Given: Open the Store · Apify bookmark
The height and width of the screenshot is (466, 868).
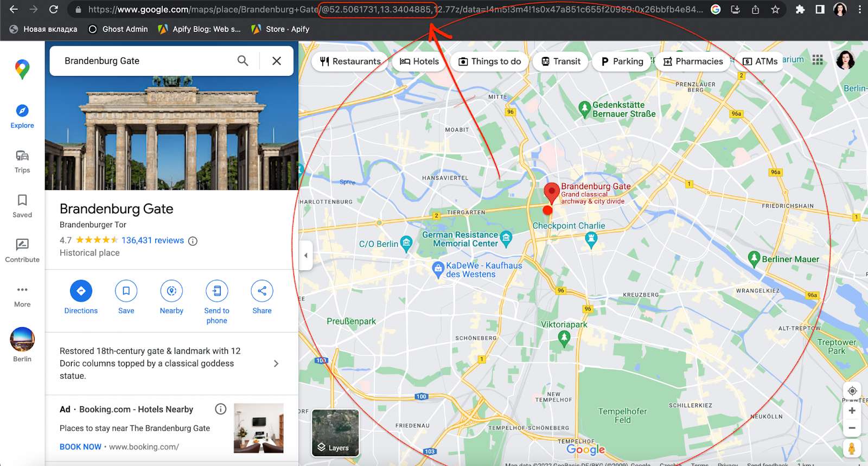Looking at the screenshot, I should click(280, 29).
